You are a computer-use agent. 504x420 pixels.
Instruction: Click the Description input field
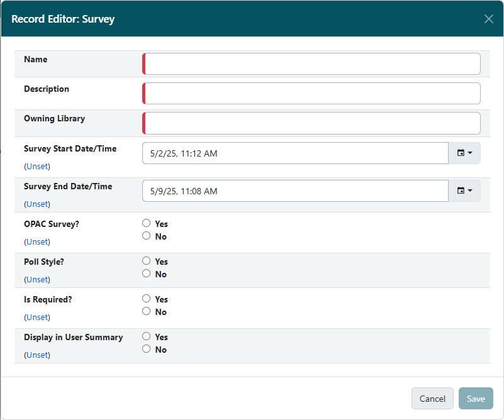coord(311,93)
